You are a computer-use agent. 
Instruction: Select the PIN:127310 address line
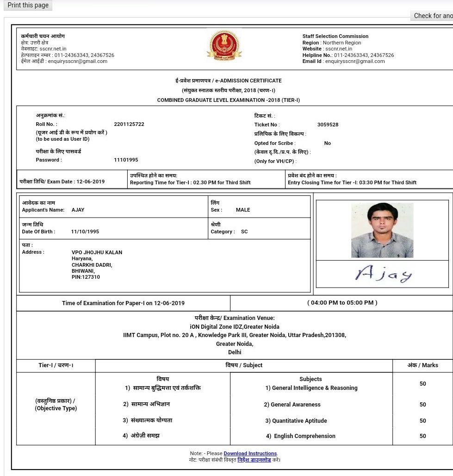pyautogui.click(x=86, y=277)
